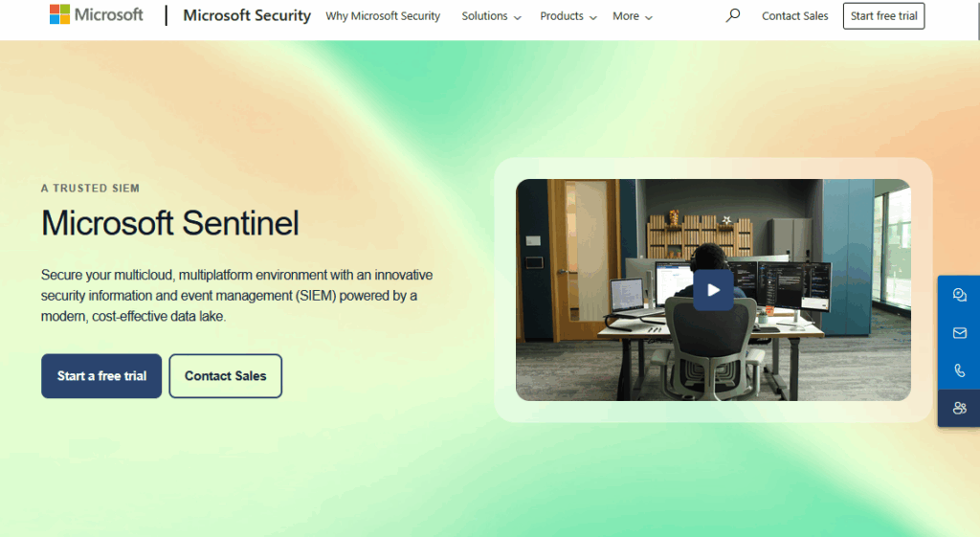The width and height of the screenshot is (980, 537).
Task: Click the page vertical scrollbar
Action: click(977, 269)
